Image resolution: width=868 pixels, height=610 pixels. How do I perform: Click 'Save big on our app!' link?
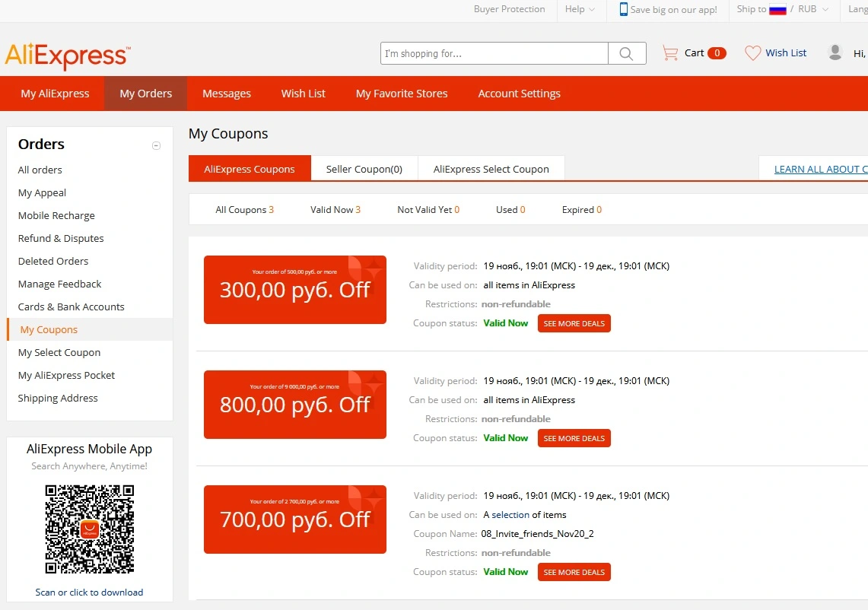[x=674, y=9]
